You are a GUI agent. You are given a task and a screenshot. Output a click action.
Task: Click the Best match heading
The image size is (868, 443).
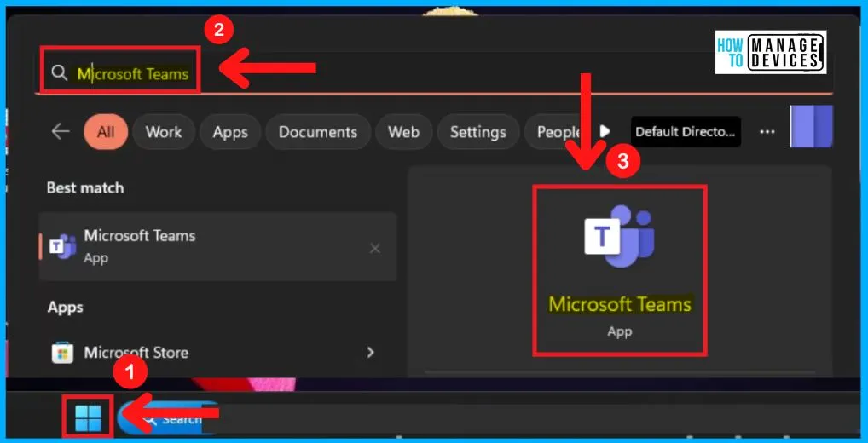[x=85, y=188]
